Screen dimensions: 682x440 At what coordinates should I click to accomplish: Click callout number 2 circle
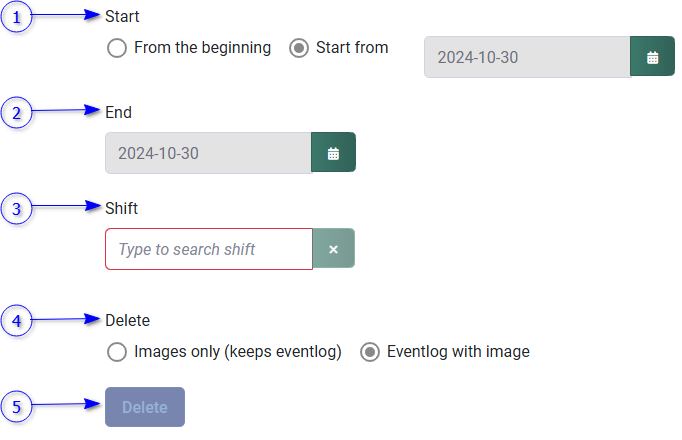pos(16,113)
